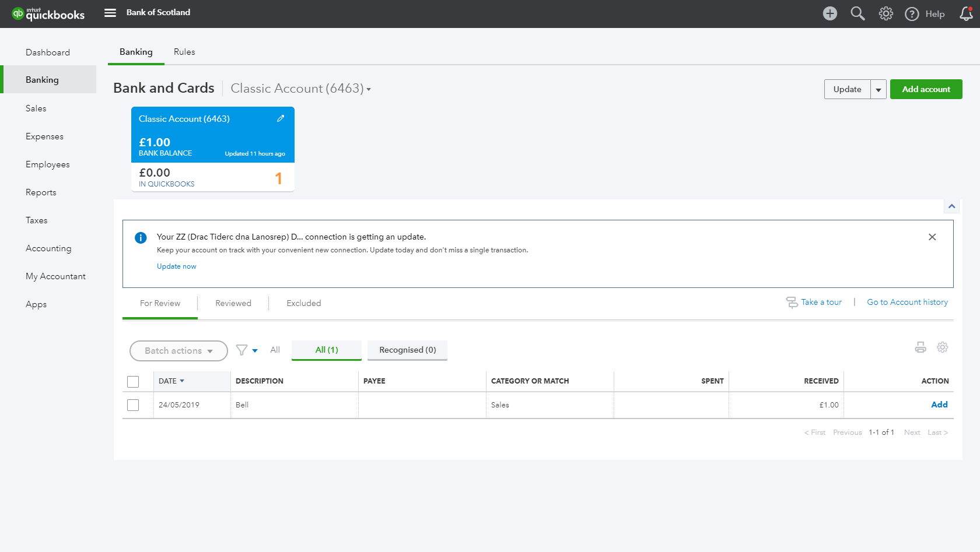Open Apps in the sidebar
980x552 pixels.
tap(36, 304)
